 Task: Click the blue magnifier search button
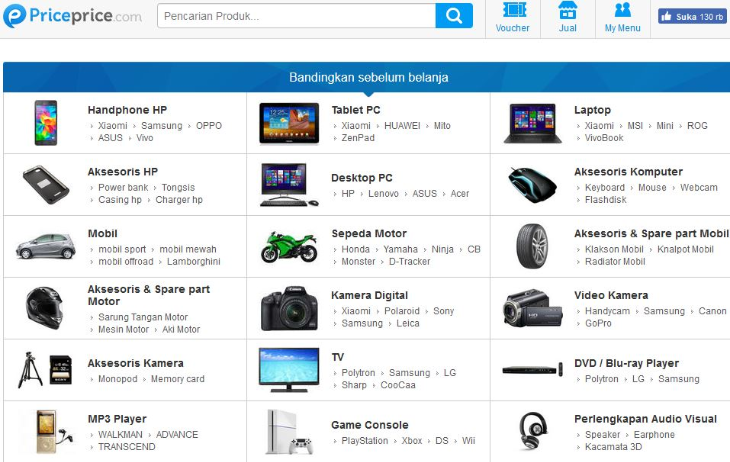(454, 16)
